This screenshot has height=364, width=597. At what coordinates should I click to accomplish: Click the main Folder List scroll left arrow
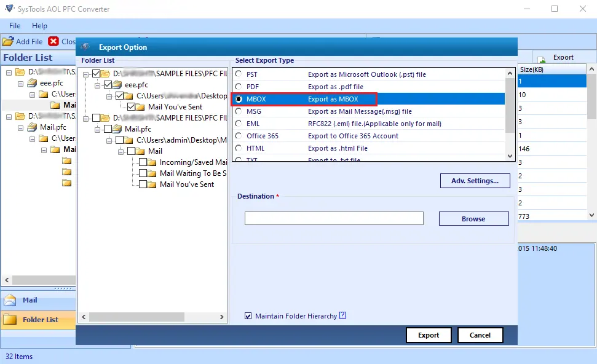[7, 280]
